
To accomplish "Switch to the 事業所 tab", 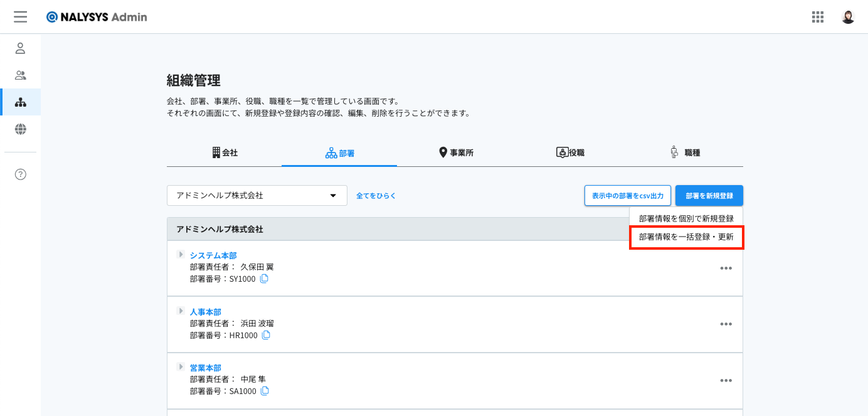I will (x=455, y=152).
